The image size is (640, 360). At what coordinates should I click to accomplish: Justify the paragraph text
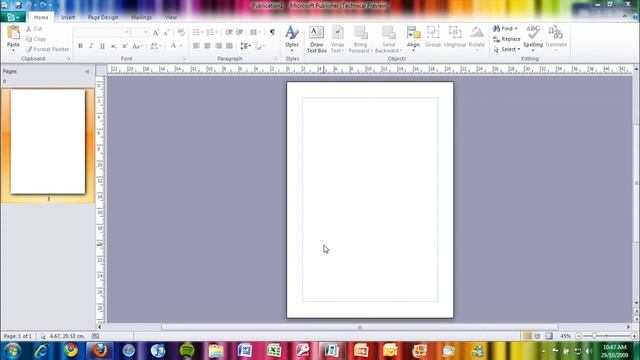click(229, 46)
